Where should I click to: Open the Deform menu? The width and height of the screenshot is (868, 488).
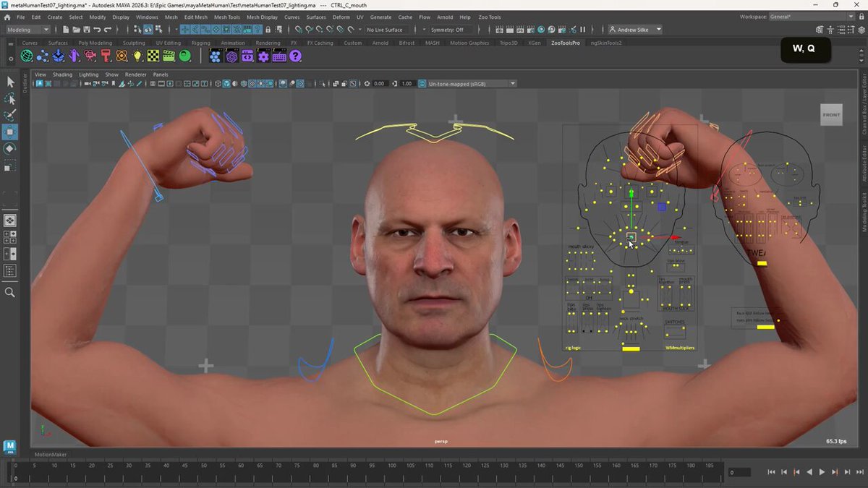coord(341,17)
